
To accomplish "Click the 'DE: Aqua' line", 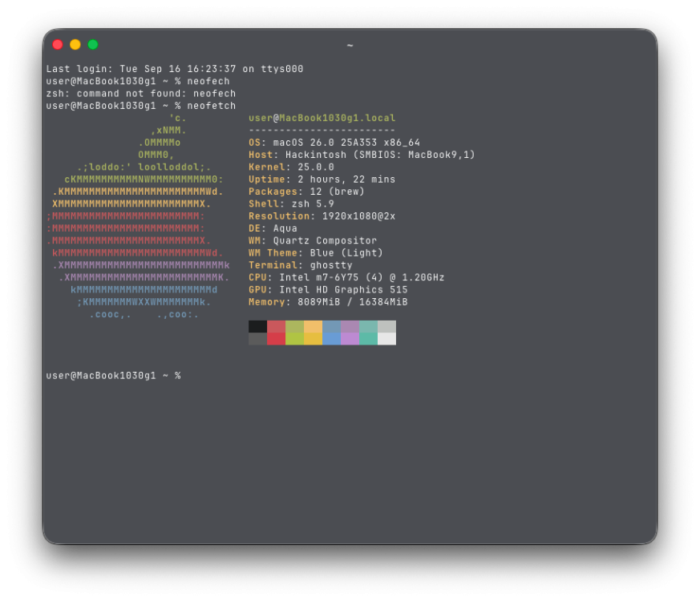I will [x=273, y=228].
